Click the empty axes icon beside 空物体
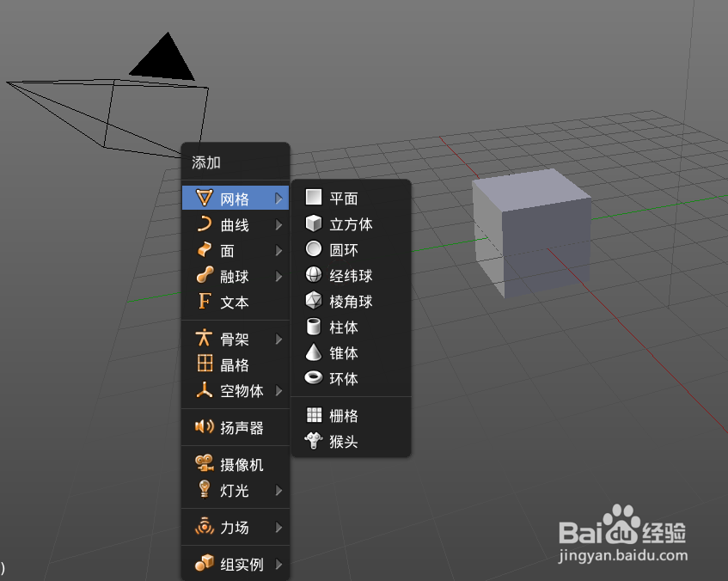This screenshot has height=581, width=728. click(x=205, y=389)
